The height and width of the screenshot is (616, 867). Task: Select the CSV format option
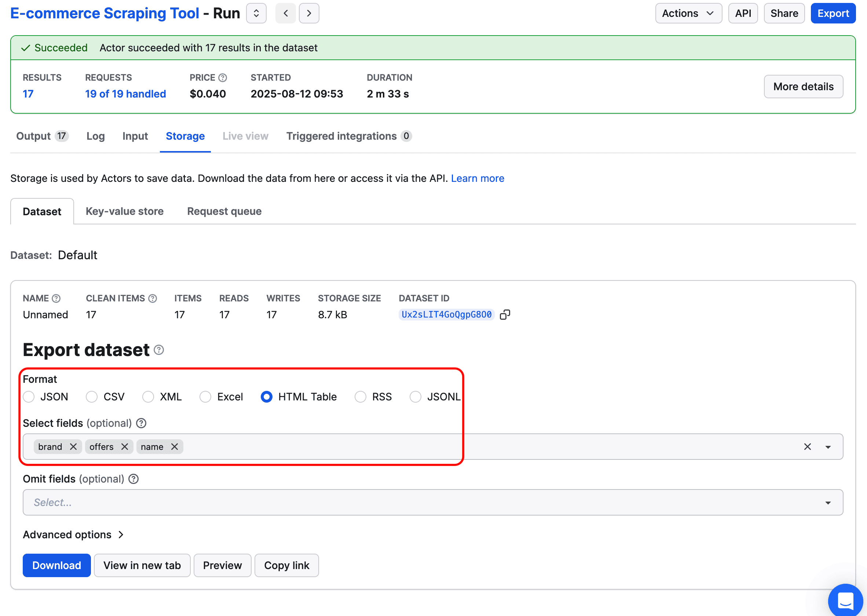pyautogui.click(x=105, y=397)
